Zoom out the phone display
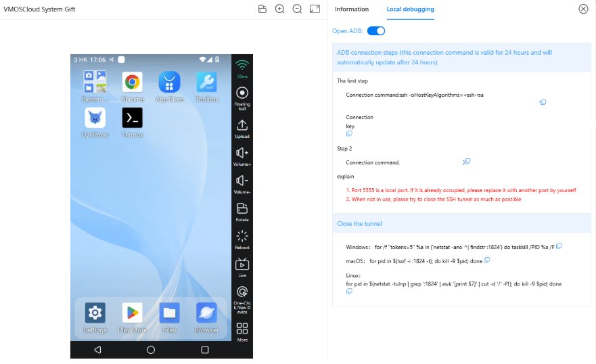The height and width of the screenshot is (364, 596). click(x=297, y=9)
